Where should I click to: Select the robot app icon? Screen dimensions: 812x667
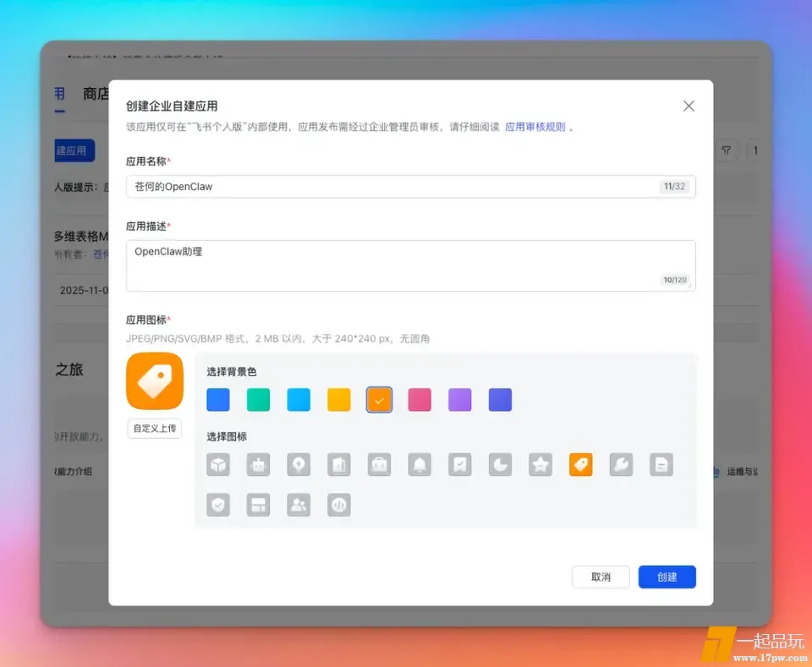(x=258, y=464)
